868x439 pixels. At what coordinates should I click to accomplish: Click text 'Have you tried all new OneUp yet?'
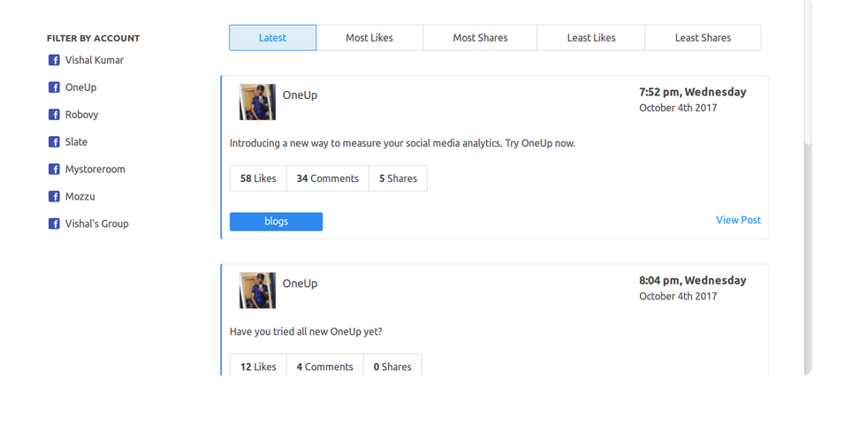pos(306,332)
